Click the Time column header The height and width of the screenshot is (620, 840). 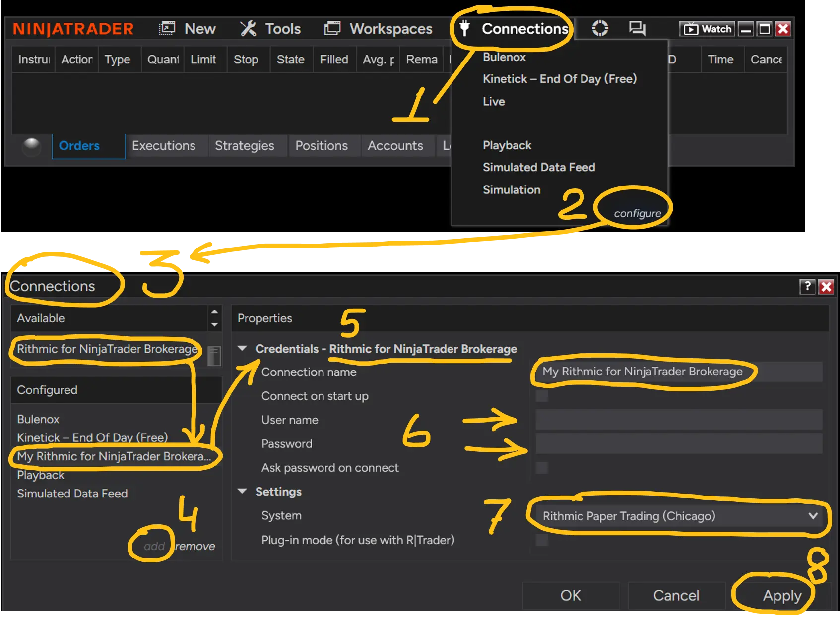point(722,60)
